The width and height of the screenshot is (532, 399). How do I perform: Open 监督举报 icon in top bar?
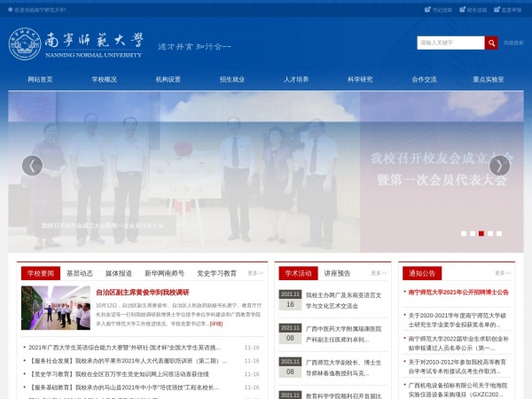tap(497, 10)
